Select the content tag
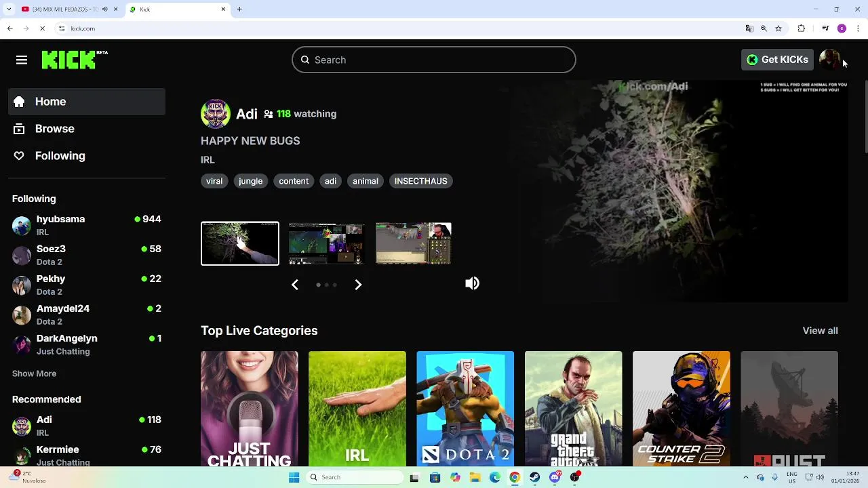The image size is (868, 488). click(294, 181)
